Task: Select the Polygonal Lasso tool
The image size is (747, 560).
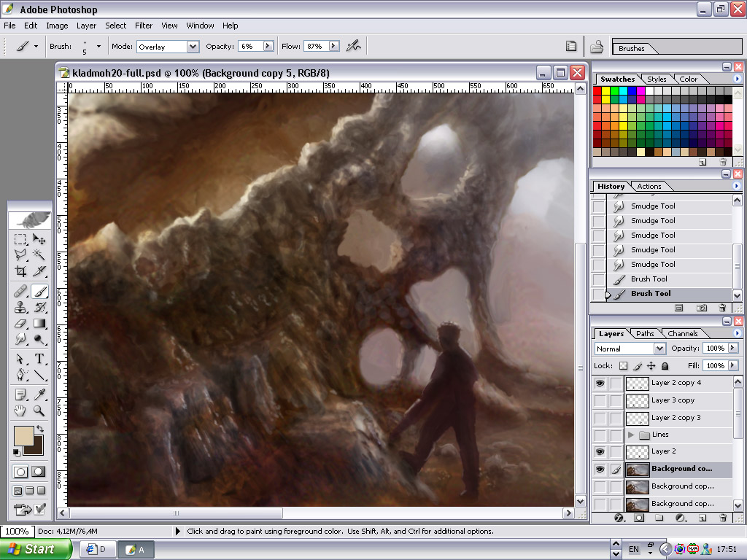Action: coord(20,254)
